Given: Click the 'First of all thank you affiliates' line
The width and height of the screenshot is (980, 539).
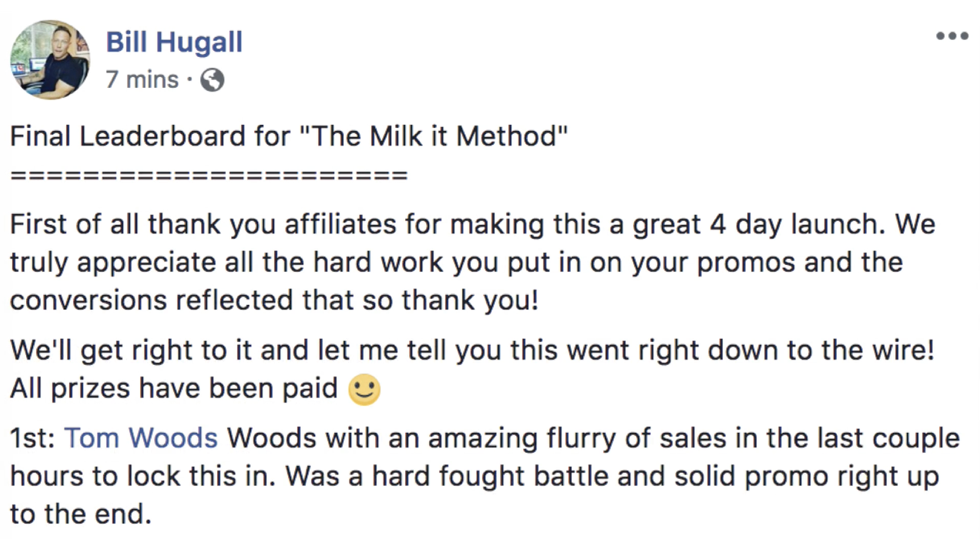Looking at the screenshot, I should pos(472,226).
